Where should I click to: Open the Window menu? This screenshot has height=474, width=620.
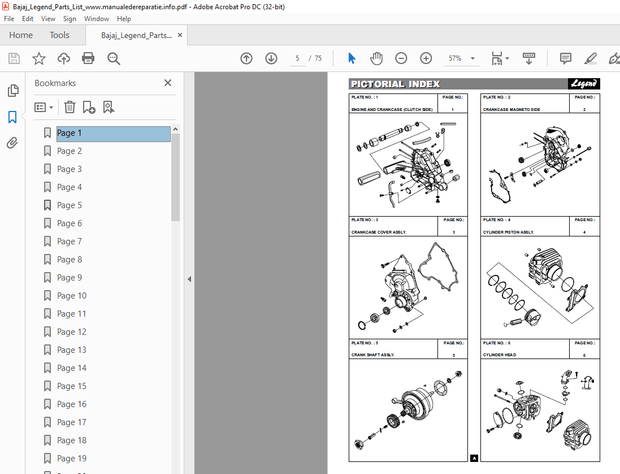pos(96,19)
